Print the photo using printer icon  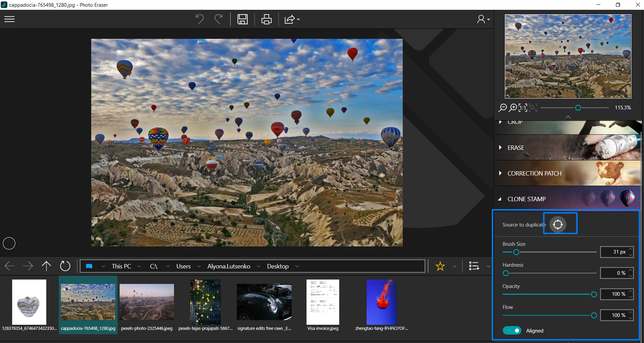(267, 19)
